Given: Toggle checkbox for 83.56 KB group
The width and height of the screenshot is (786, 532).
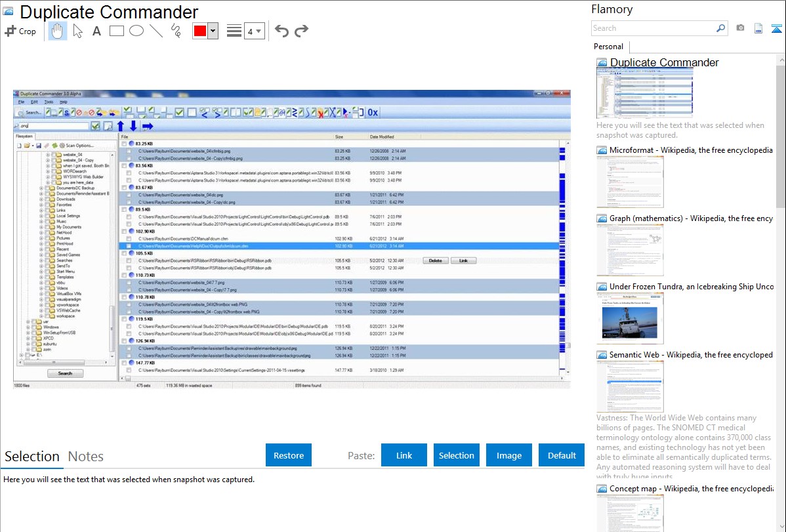Looking at the screenshot, I should [124, 165].
